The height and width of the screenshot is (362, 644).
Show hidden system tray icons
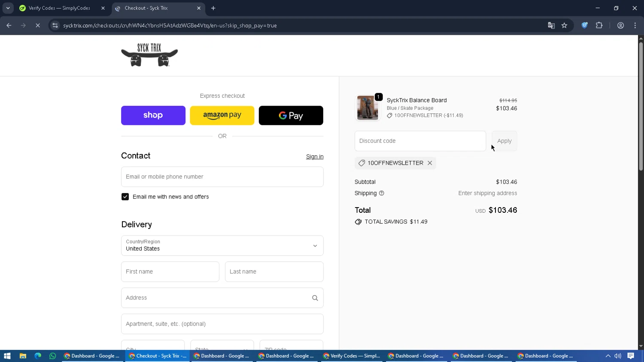coord(608,356)
